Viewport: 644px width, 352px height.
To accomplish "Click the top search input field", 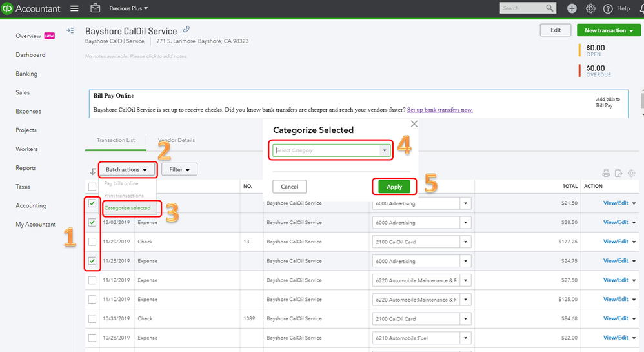I will (523, 8).
